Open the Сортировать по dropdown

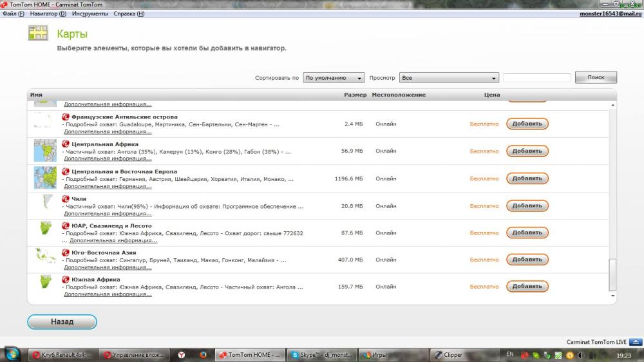point(334,78)
